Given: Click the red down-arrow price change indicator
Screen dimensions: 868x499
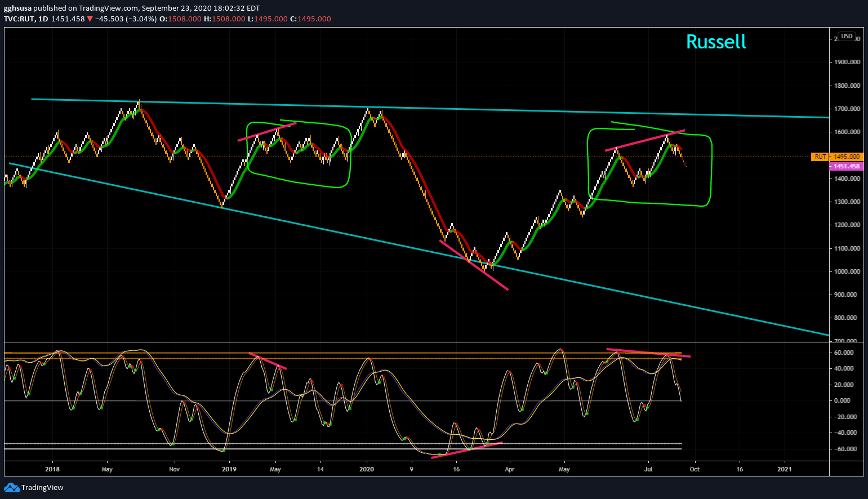Looking at the screenshot, I should pos(90,19).
